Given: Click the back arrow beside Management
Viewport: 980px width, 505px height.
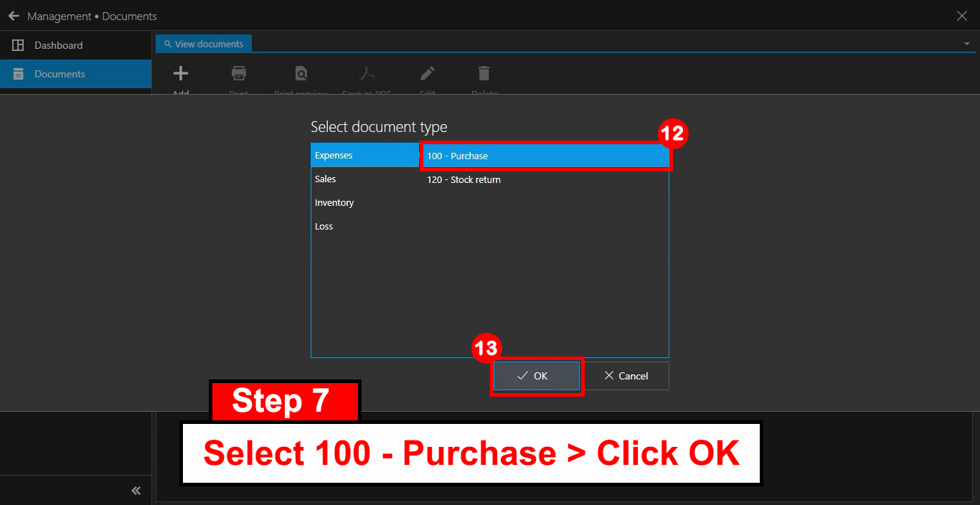Looking at the screenshot, I should (14, 16).
